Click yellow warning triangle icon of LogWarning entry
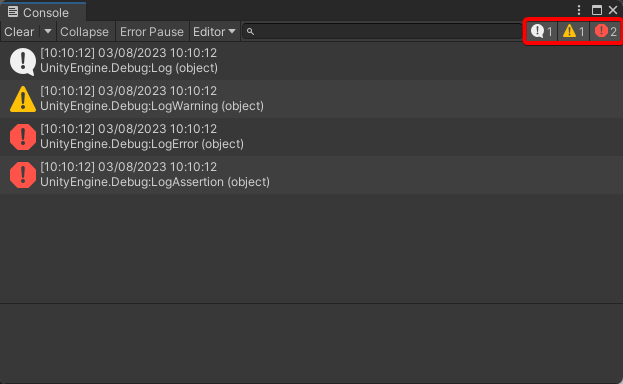 pos(23,99)
